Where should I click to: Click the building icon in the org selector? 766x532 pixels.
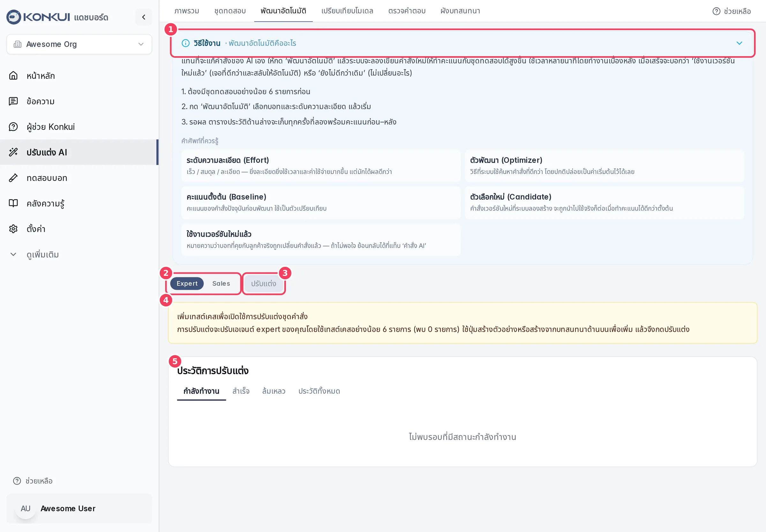pyautogui.click(x=17, y=44)
